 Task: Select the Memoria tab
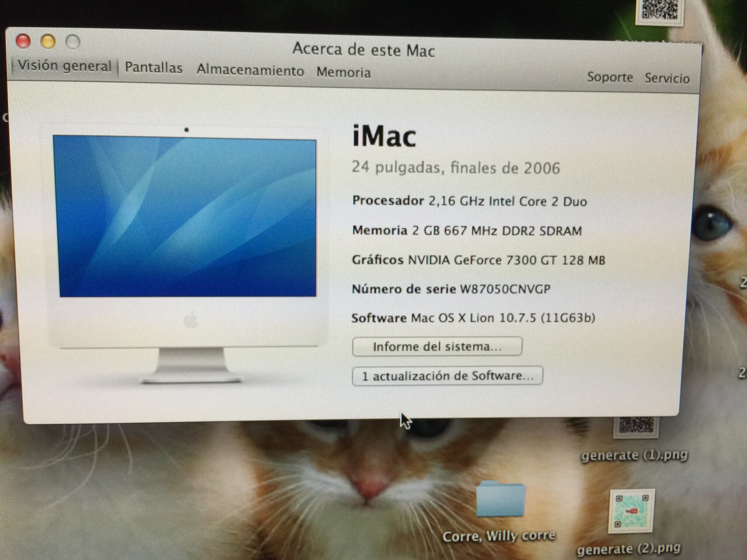pyautogui.click(x=343, y=72)
